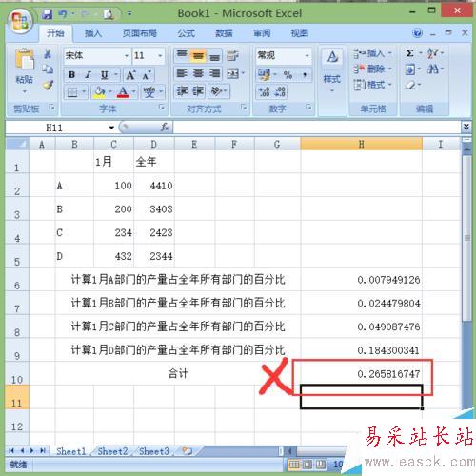Open the Sheet2 worksheet tab
This screenshot has height=476, width=476.
[x=112, y=451]
